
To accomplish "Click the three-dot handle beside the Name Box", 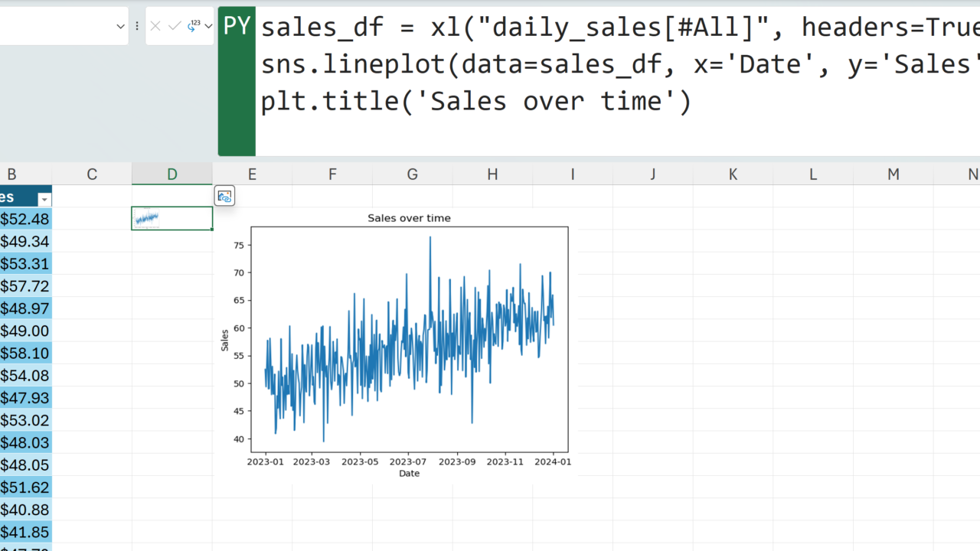I will coord(137,26).
